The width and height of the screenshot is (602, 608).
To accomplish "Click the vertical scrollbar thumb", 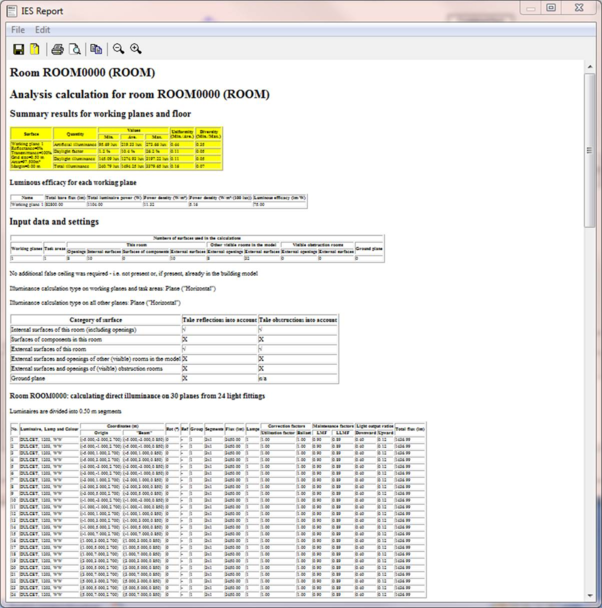I will (x=590, y=150).
